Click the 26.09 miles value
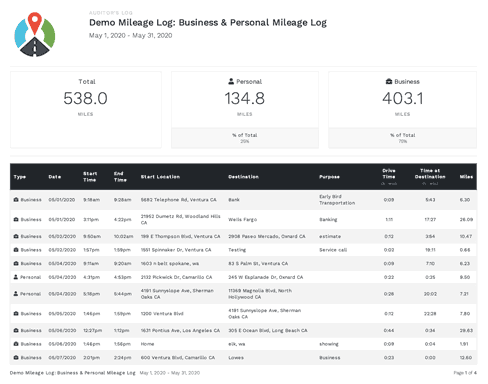The height and width of the screenshot is (384, 488). (466, 219)
